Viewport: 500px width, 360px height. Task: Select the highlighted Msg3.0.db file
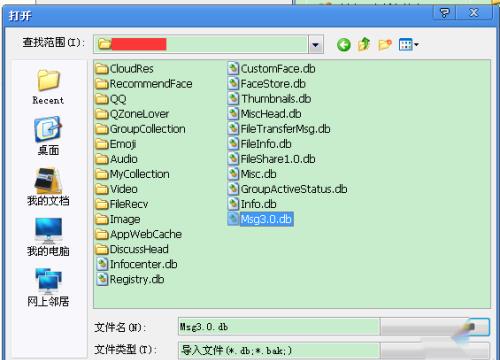tap(260, 219)
